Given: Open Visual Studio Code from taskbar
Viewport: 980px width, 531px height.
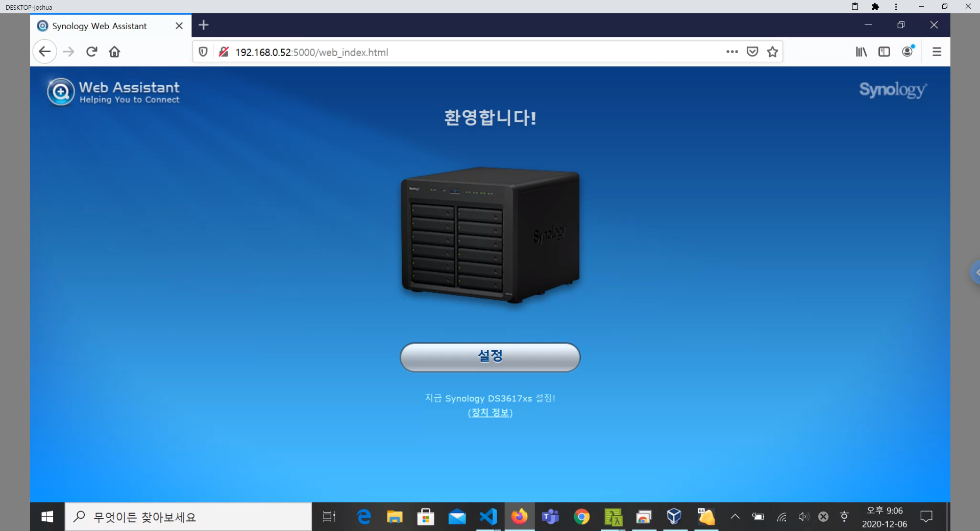Looking at the screenshot, I should point(488,517).
